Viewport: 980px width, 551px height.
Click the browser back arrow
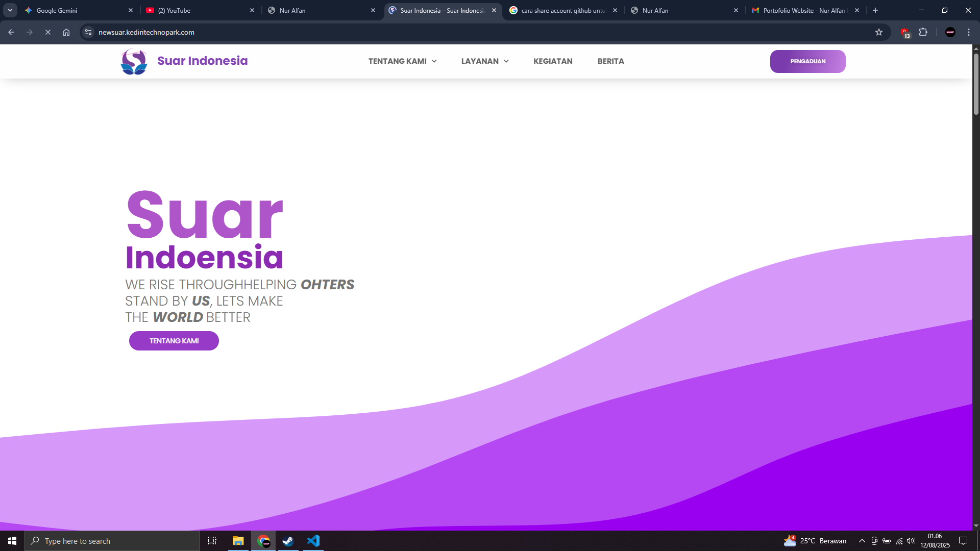point(11,32)
